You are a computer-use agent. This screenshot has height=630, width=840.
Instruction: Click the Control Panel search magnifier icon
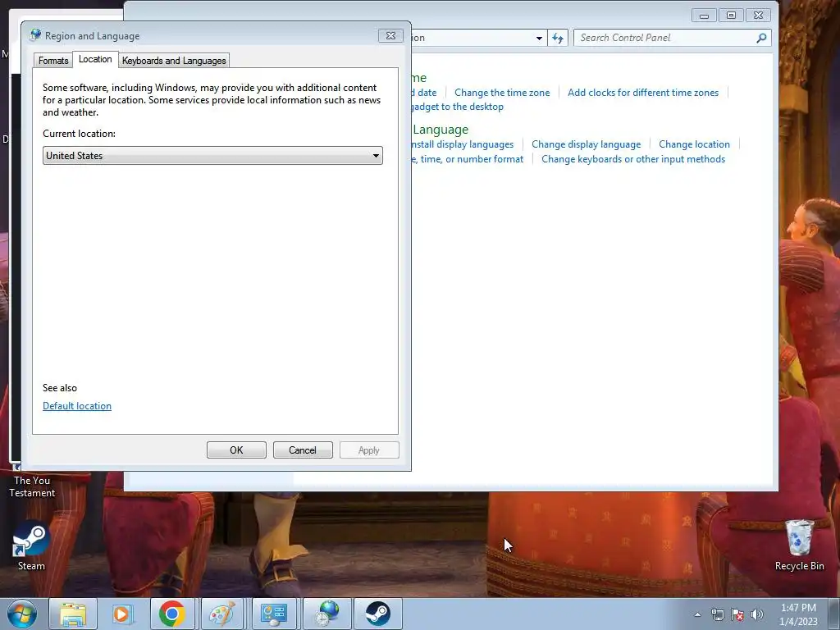(761, 38)
